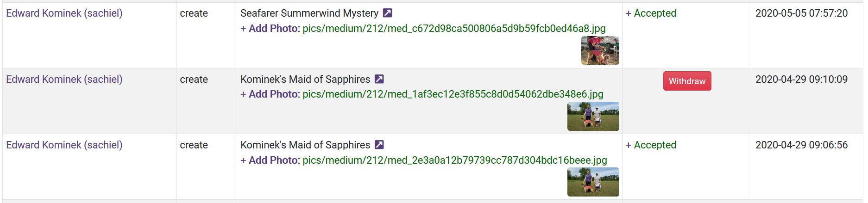Open Kominek's Maid of Sapphires in Withdraw row

(x=305, y=79)
